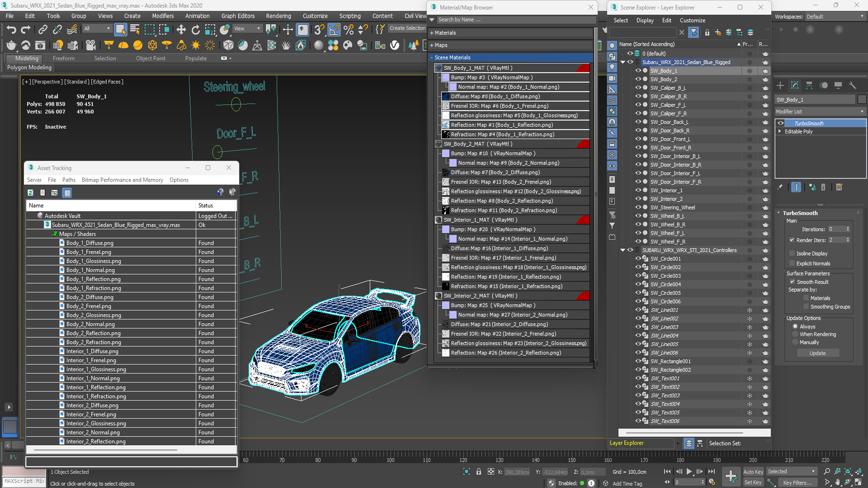Toggle TurboSmooth modifier visibility eye
Viewport: 868px width, 488px height.
(x=781, y=123)
